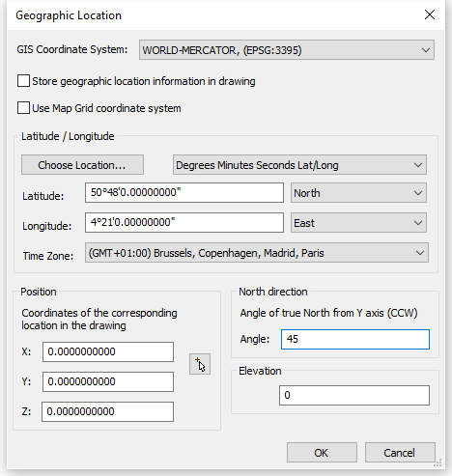Click the pick point in drawing icon
Viewport: 452px width, 476px height.
click(200, 364)
